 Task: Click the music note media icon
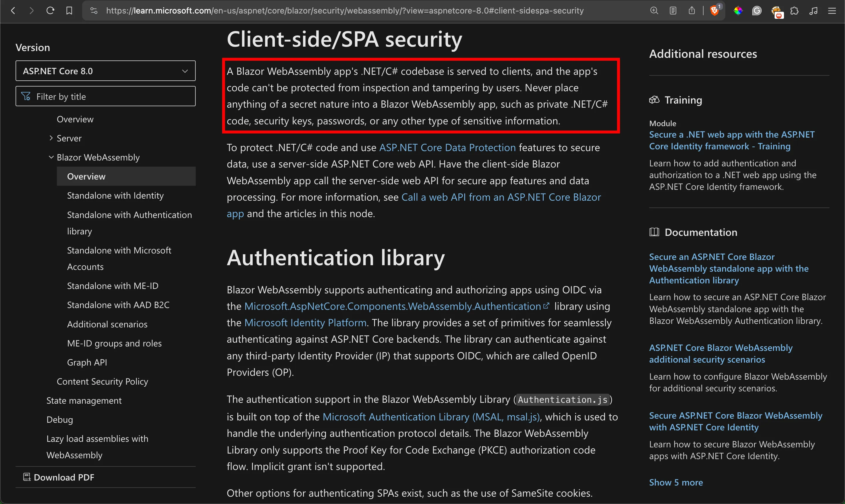(x=813, y=11)
